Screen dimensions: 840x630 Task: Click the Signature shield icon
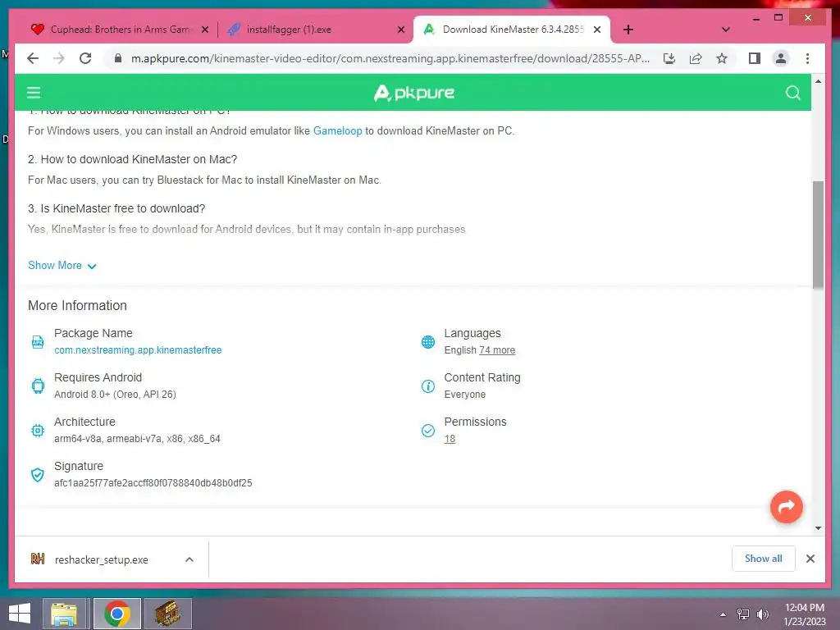coord(38,475)
